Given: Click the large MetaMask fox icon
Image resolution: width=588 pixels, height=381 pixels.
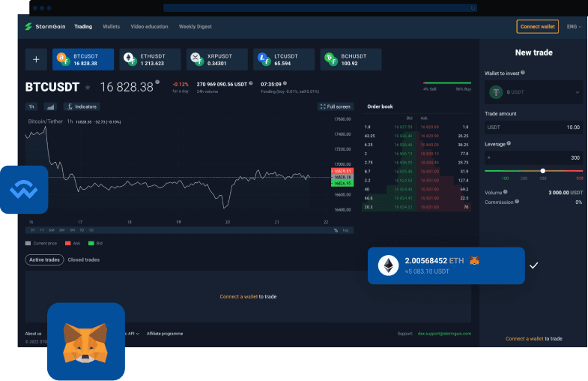Looking at the screenshot, I should [86, 341].
